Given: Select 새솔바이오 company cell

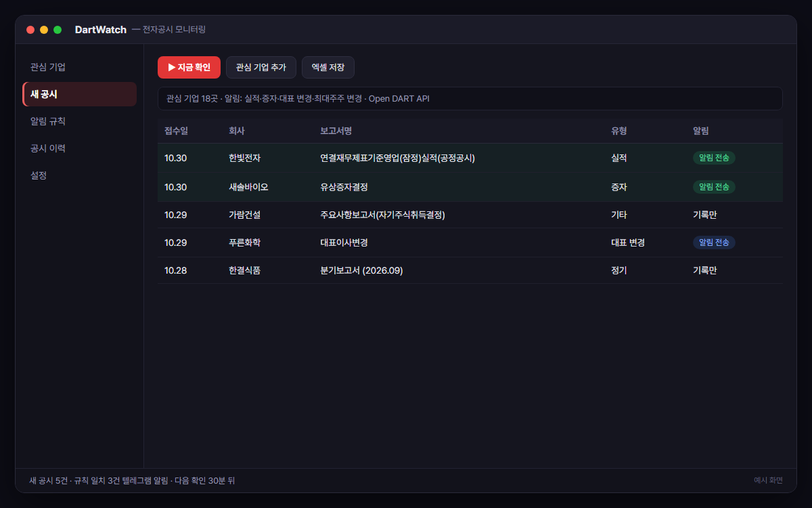Looking at the screenshot, I should tap(248, 187).
